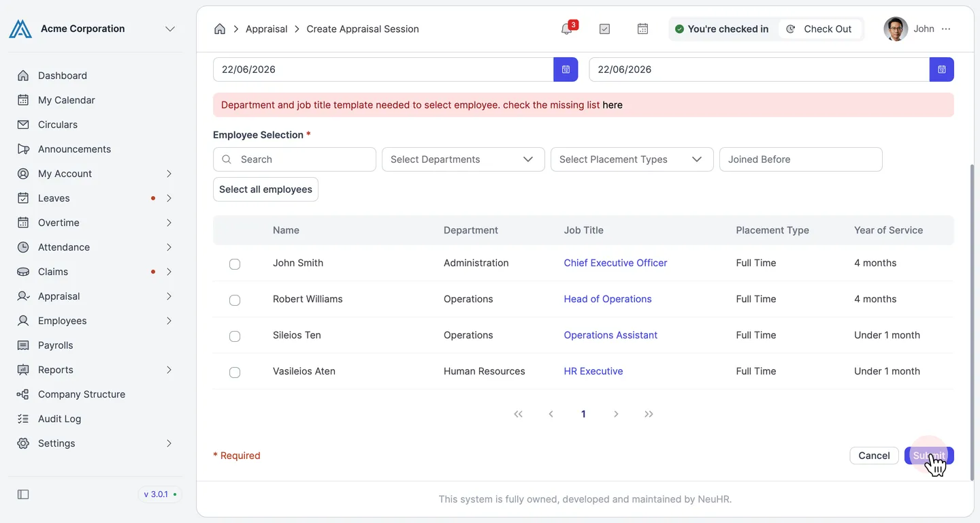980x523 pixels.
Task: Open Select Placement Types dropdown
Action: point(632,159)
